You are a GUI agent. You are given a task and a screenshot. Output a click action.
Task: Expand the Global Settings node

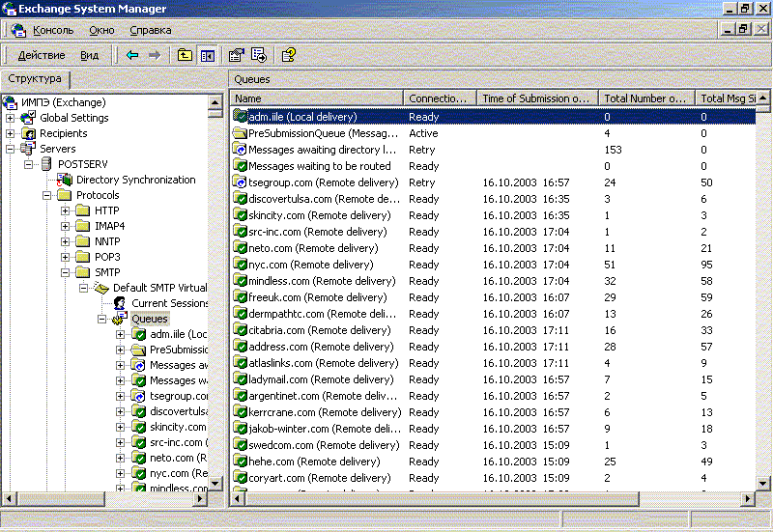(10, 118)
